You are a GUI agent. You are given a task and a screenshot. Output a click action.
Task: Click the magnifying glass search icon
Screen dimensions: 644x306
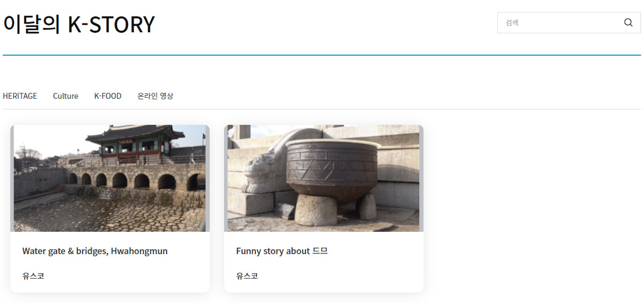[x=628, y=23]
